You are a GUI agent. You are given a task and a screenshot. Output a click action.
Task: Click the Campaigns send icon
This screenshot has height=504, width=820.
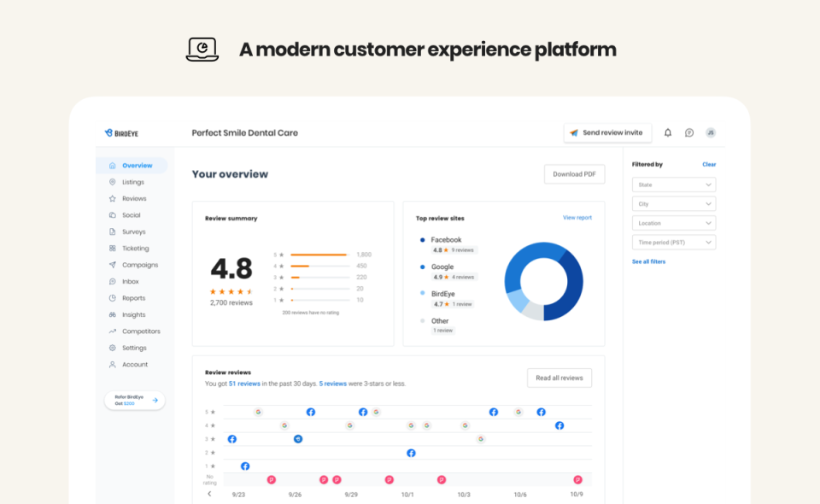tap(112, 265)
